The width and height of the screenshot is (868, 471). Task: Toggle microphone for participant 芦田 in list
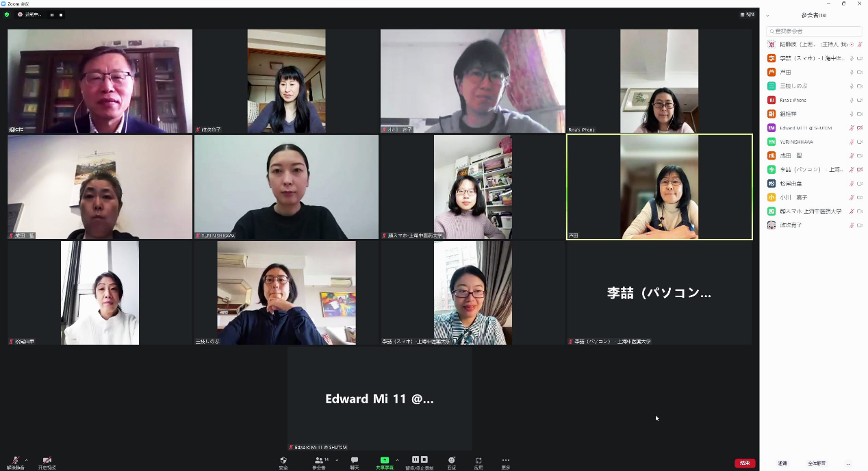tap(852, 72)
